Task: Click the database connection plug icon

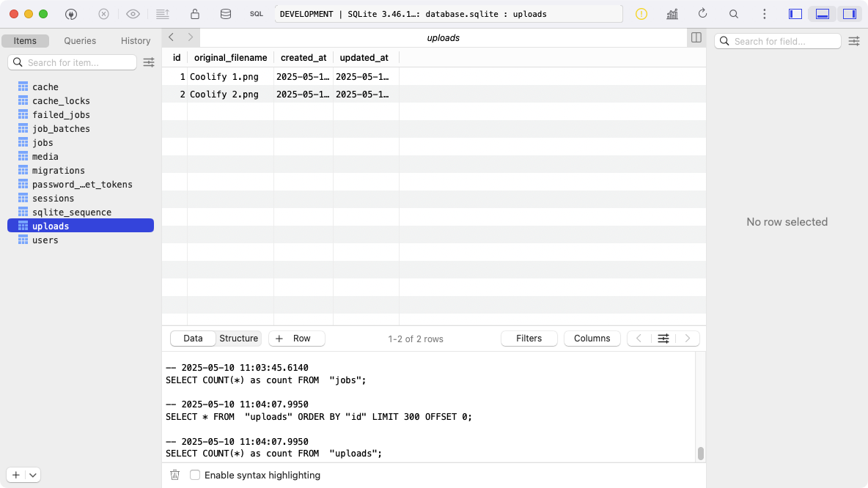Action: point(71,14)
